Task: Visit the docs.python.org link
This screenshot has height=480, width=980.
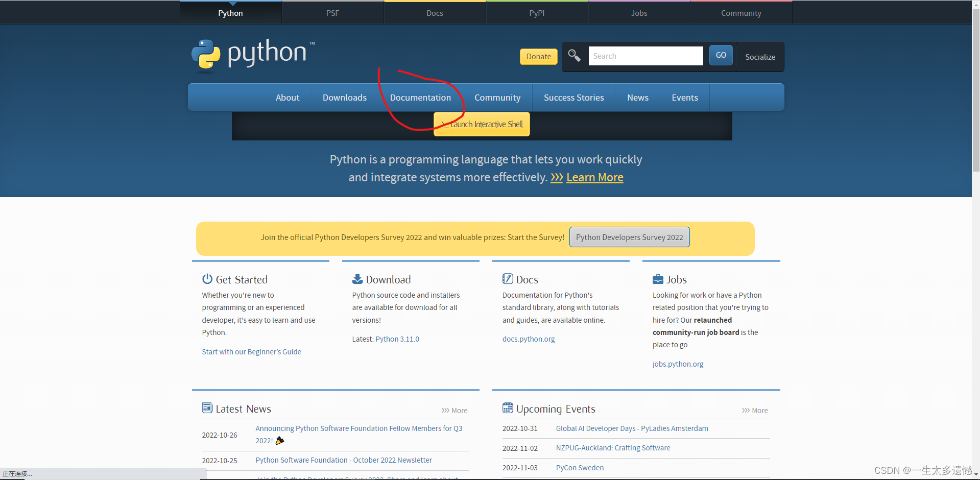Action: (528, 339)
